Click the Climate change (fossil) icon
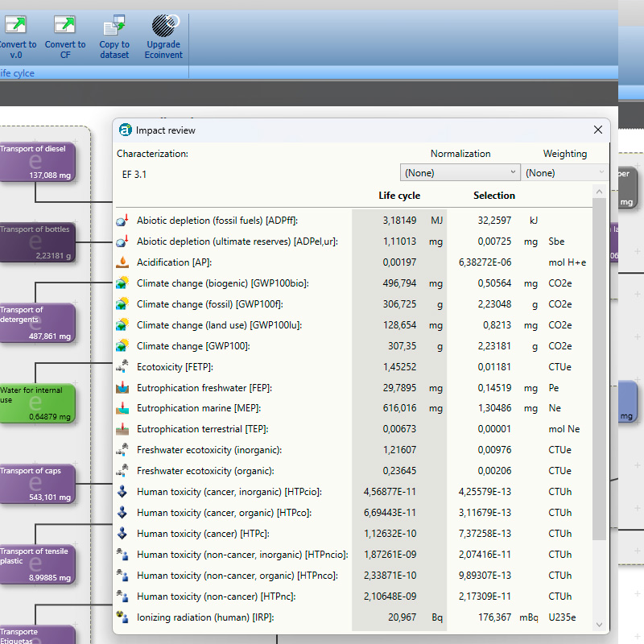 click(x=122, y=304)
